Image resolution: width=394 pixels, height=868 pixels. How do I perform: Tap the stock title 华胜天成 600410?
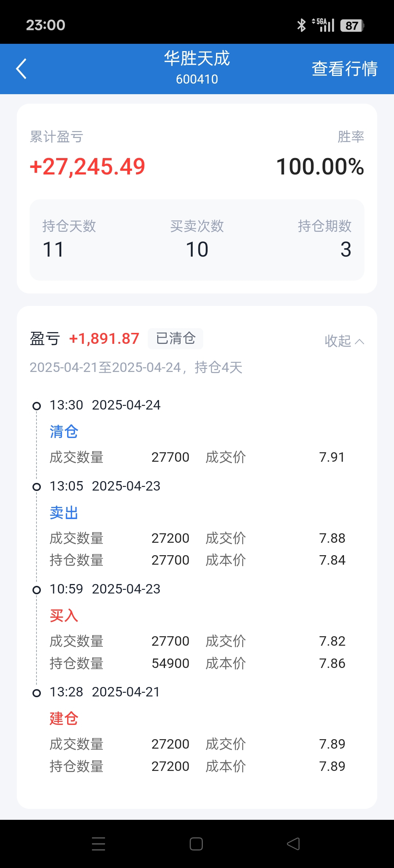[x=197, y=68]
